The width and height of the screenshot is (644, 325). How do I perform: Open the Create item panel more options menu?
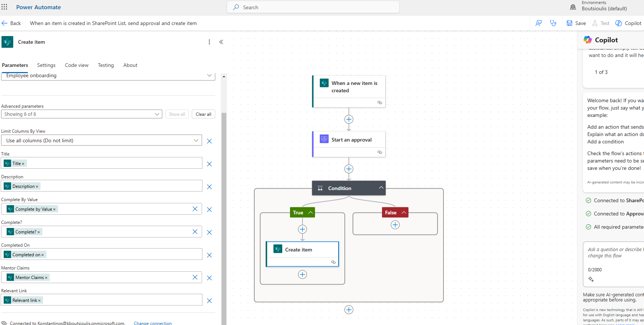(x=209, y=42)
